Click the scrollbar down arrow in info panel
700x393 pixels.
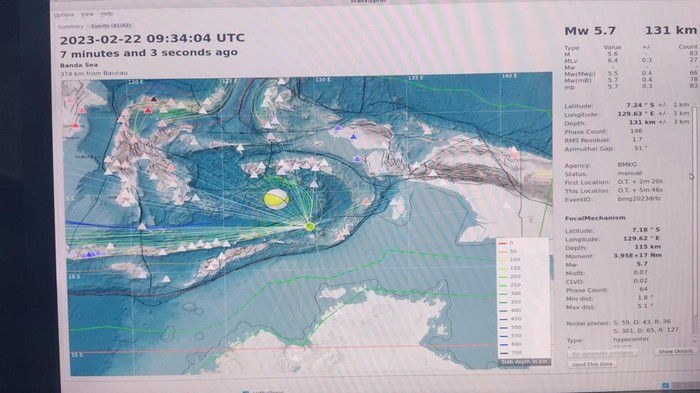click(695, 340)
